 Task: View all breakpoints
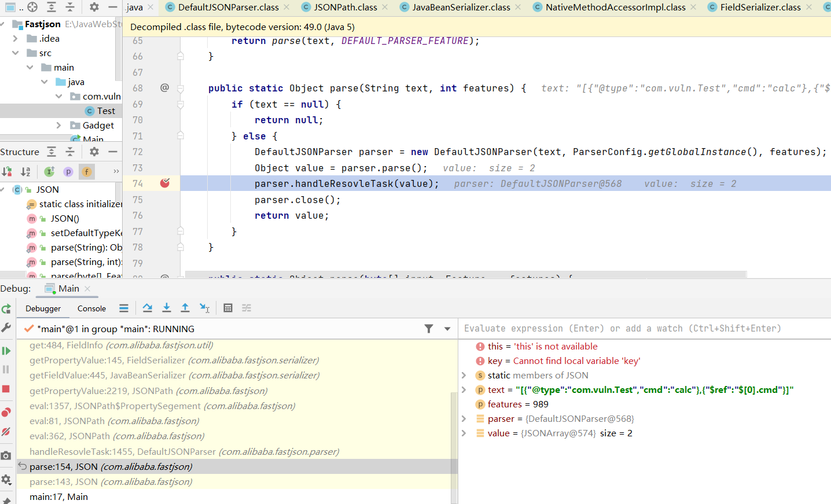coord(6,412)
